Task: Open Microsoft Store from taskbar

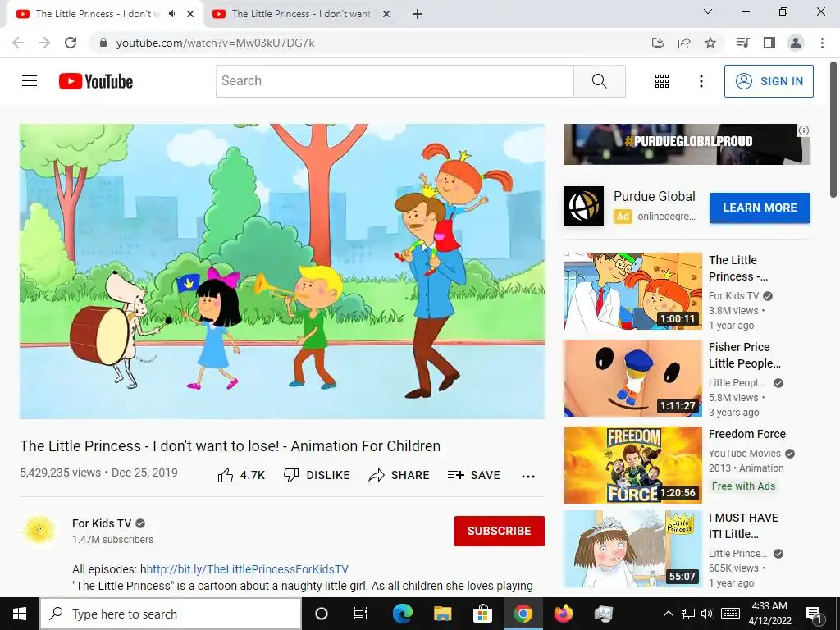Action: (482, 614)
